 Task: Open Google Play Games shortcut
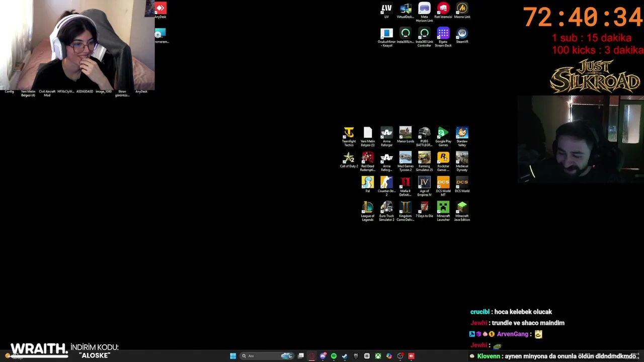[x=443, y=137]
